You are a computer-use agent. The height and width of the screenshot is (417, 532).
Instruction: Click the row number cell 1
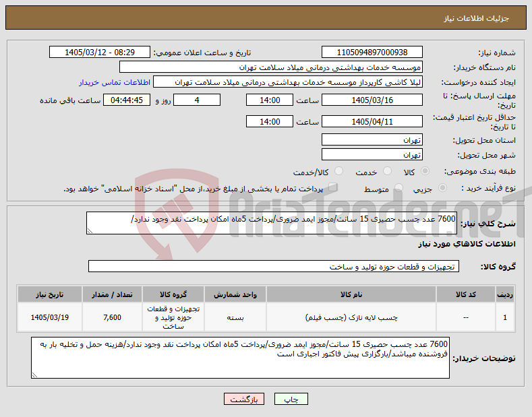505,318
